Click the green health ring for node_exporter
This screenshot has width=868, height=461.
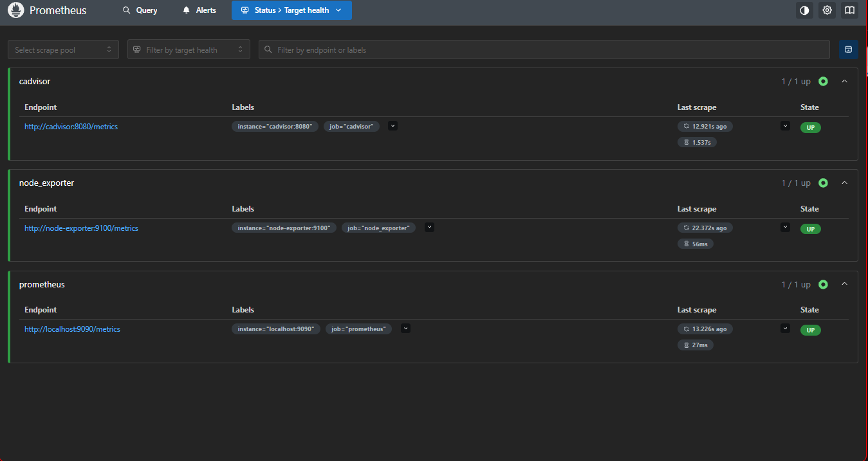(x=823, y=183)
